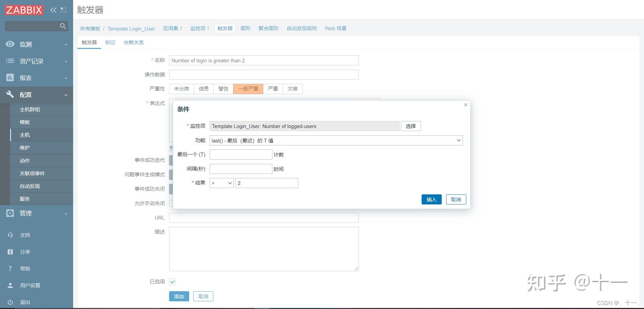
Task: Expand the 报表 menu section
Action: point(66,78)
